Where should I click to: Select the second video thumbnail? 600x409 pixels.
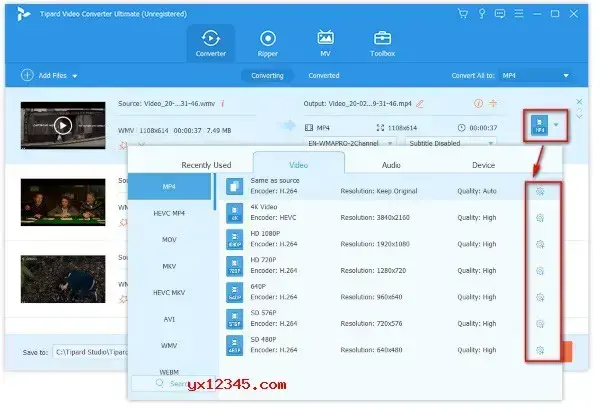coord(63,202)
